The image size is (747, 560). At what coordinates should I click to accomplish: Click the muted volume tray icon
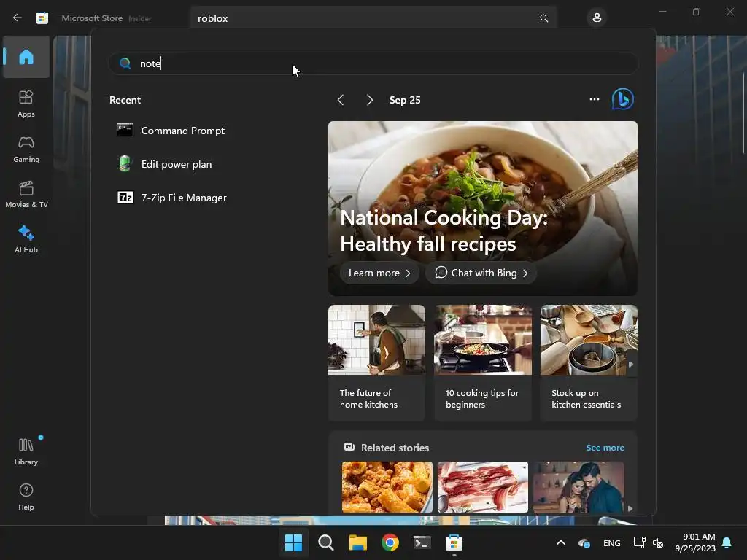coord(659,542)
